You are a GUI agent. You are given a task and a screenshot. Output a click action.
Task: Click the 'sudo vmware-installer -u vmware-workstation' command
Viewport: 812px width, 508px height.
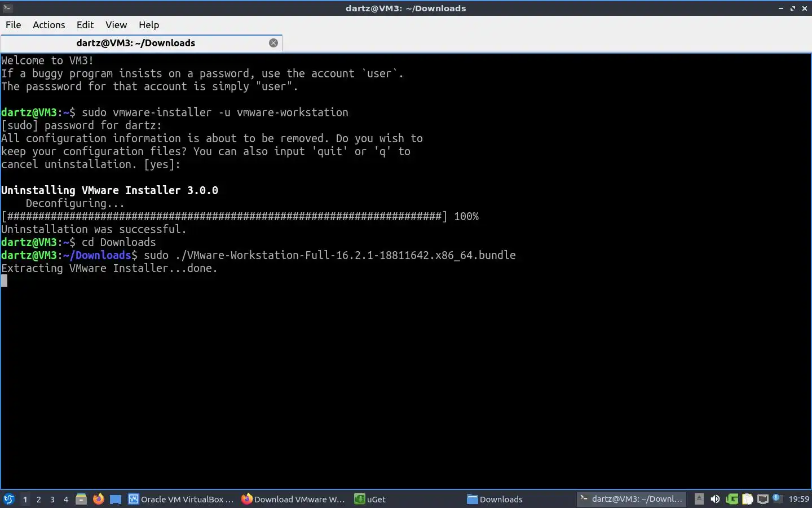coord(215,112)
